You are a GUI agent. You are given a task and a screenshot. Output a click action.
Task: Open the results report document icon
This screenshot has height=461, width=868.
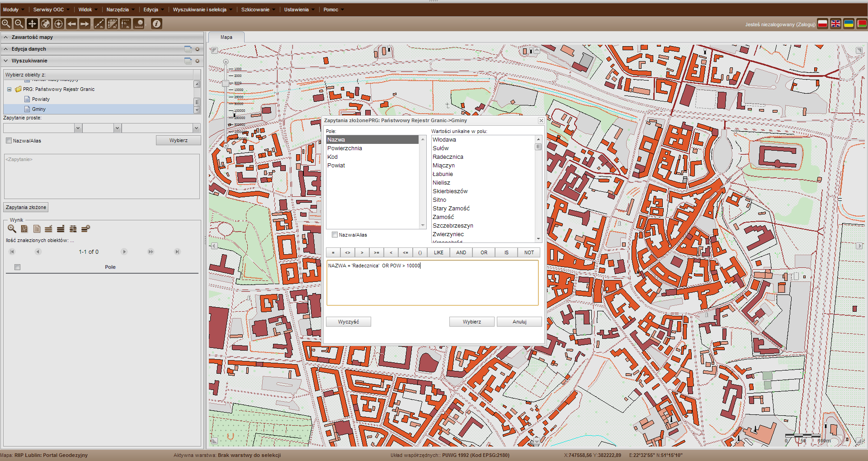pyautogui.click(x=37, y=229)
